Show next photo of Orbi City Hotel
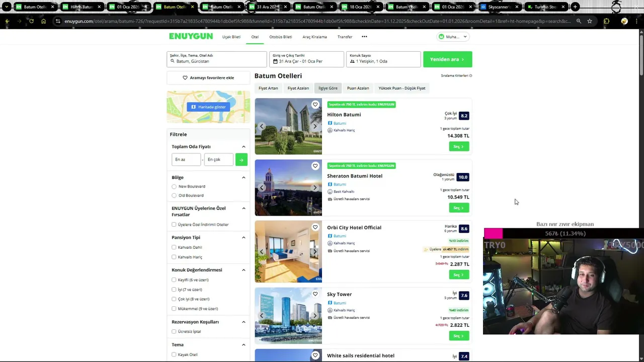644x362 pixels. click(315, 251)
